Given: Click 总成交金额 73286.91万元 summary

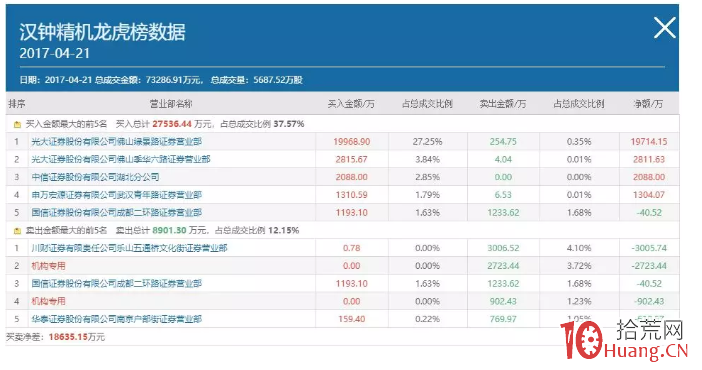Looking at the screenshot, I should point(149,80).
